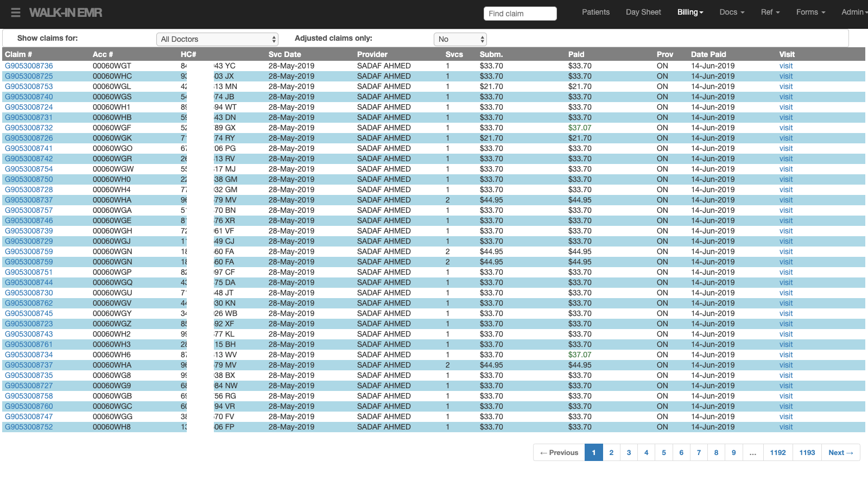868x480 pixels.
Task: Open the All Doctors select box
Action: click(x=217, y=39)
